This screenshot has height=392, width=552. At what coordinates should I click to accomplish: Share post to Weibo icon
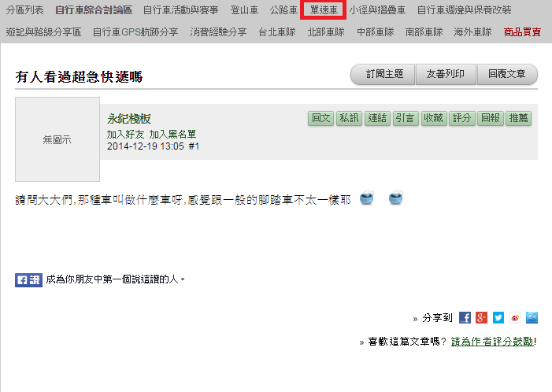pos(515,317)
